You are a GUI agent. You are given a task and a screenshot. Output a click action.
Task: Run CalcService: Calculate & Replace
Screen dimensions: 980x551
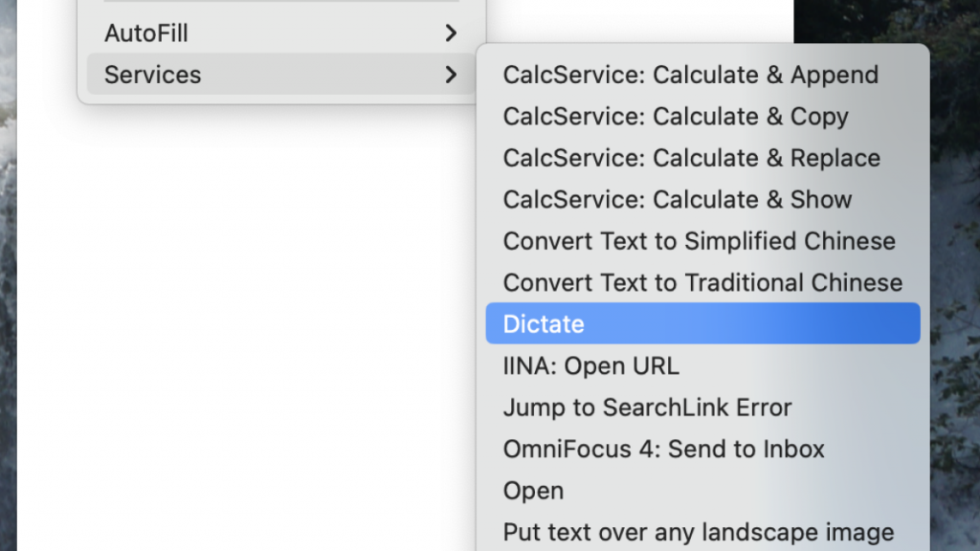pyautogui.click(x=691, y=158)
